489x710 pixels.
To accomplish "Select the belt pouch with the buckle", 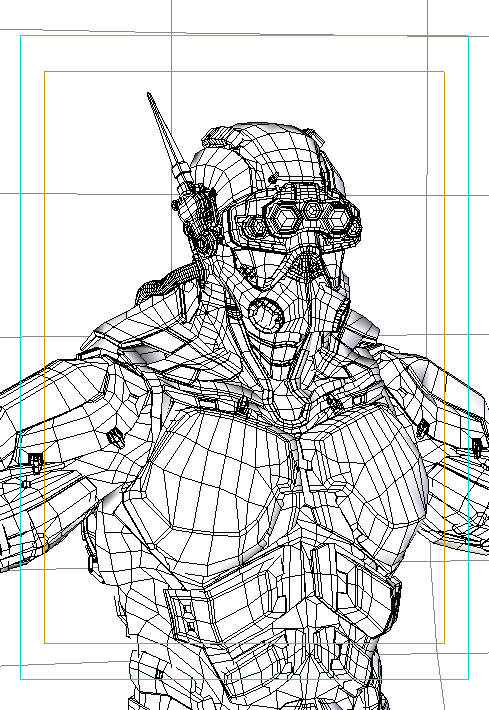I will (188, 615).
